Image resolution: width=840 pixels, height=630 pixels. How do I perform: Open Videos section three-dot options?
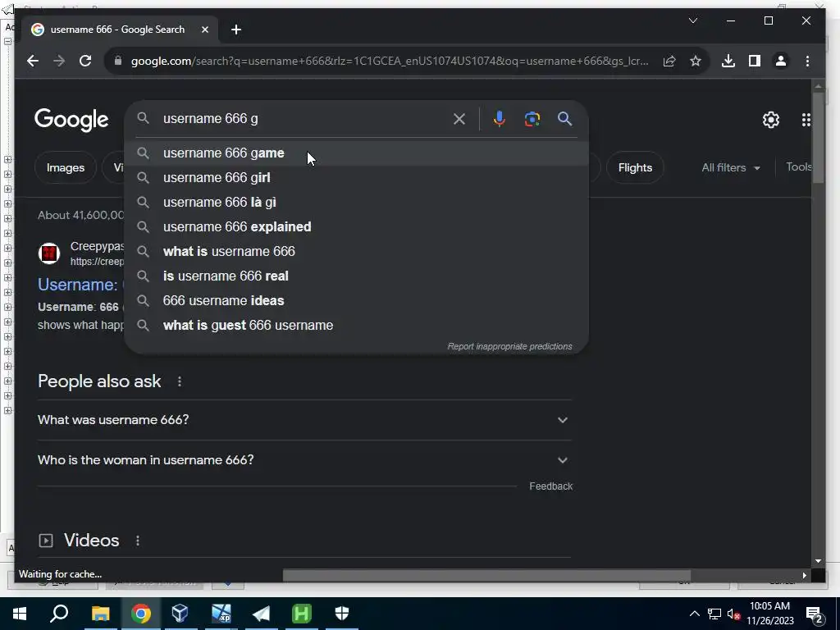pyautogui.click(x=138, y=541)
